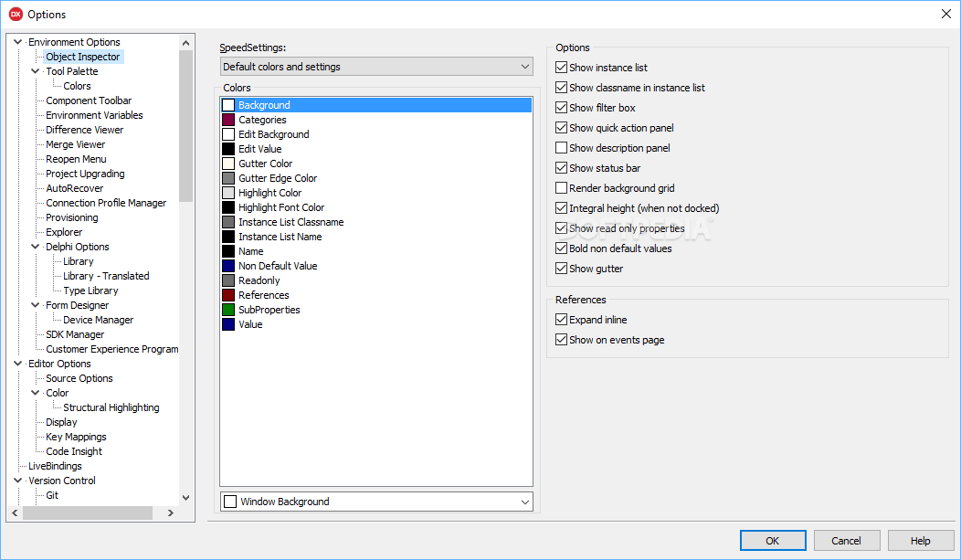This screenshot has height=560, width=961.
Task: Click the Background color swatch
Action: 228,105
